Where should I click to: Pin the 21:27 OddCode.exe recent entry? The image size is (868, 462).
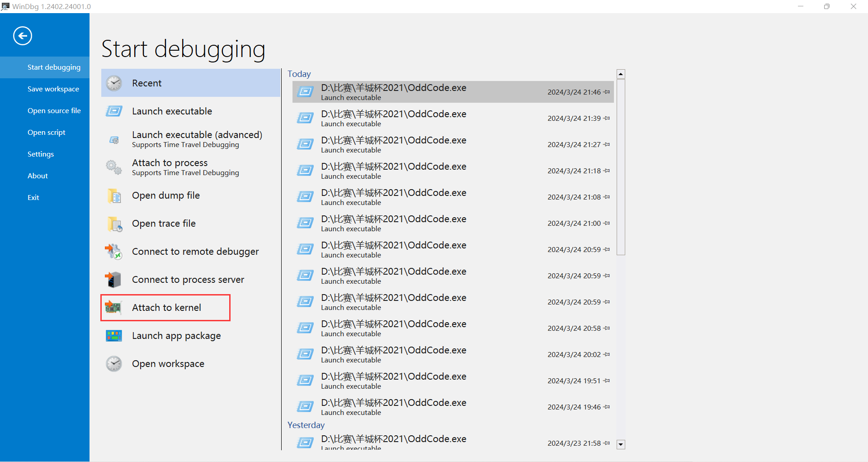607,144
